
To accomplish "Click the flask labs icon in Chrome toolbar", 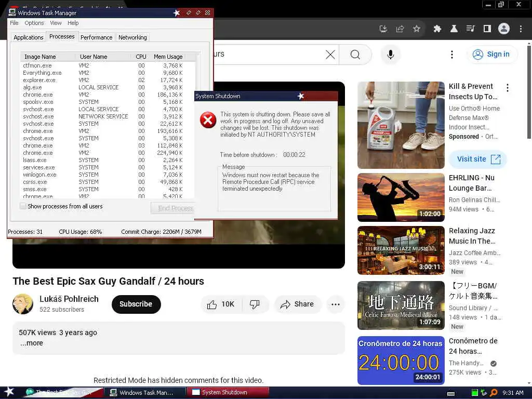I will pyautogui.click(x=454, y=29).
